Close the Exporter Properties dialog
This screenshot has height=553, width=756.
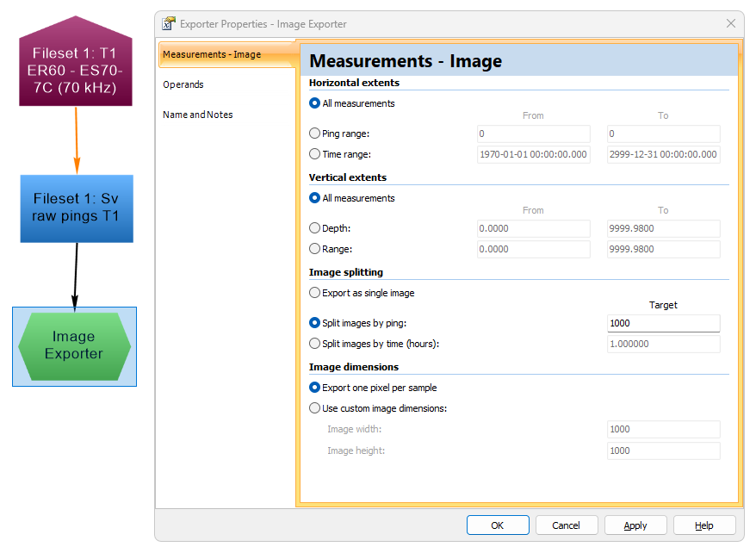(x=731, y=24)
